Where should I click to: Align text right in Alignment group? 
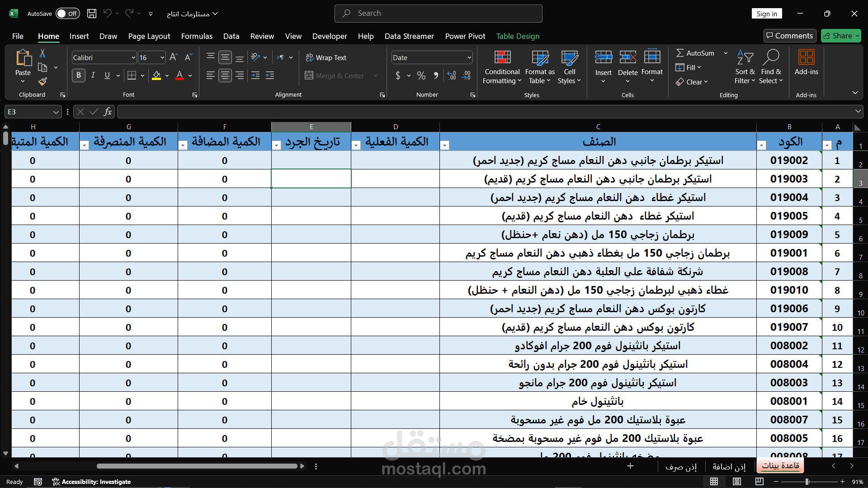pyautogui.click(x=240, y=75)
